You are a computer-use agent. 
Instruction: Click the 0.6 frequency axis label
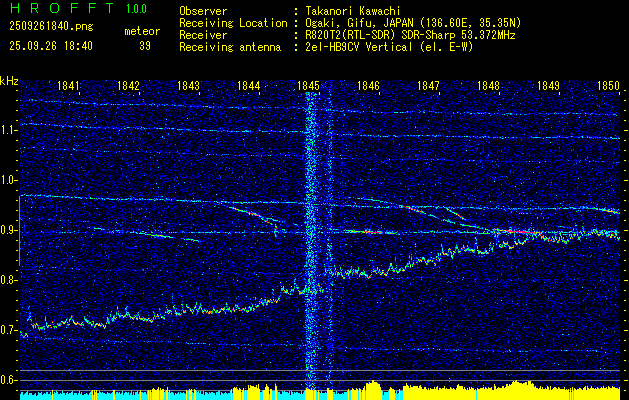tap(9, 380)
